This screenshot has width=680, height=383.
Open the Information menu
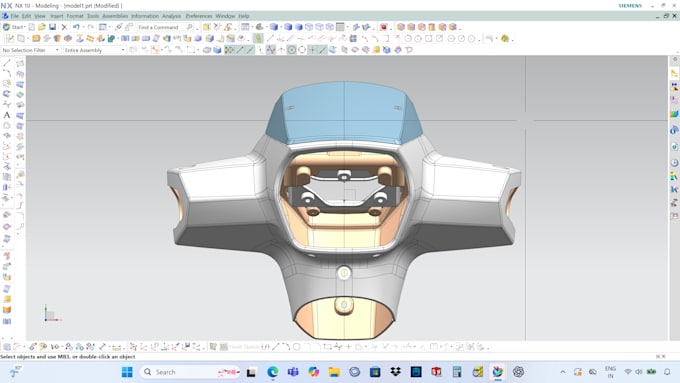pyautogui.click(x=145, y=16)
